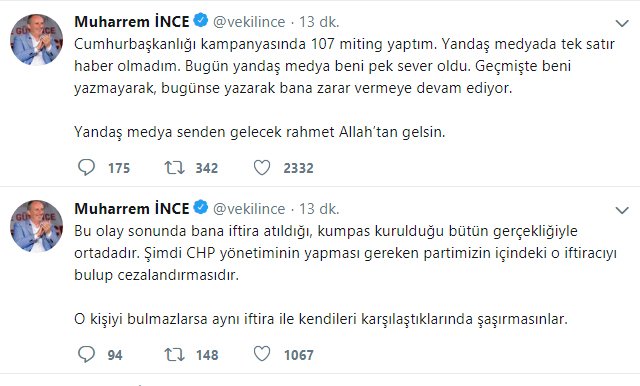Open Muharrem İNCE's avatar on the second tweet

(x=36, y=226)
